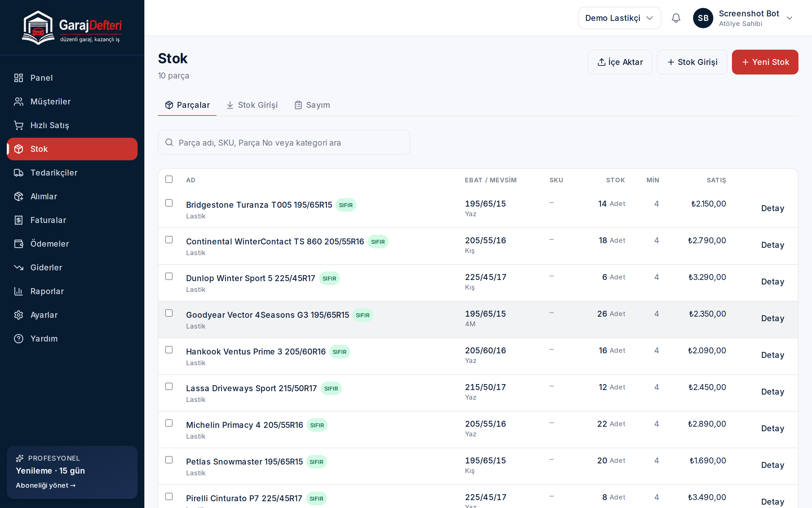Image resolution: width=812 pixels, height=508 pixels.
Task: Navigate to Tedarikçiler
Action: [72, 173]
